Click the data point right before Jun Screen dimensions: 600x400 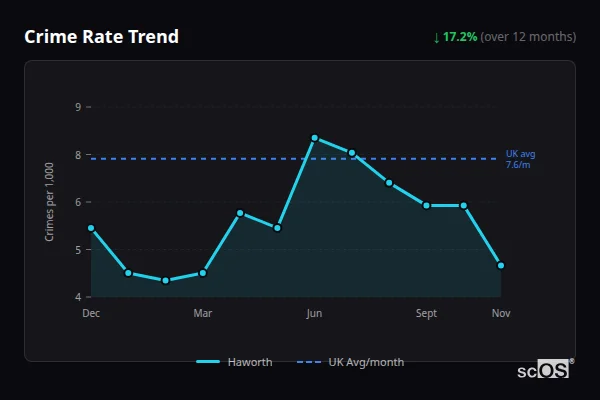click(277, 228)
